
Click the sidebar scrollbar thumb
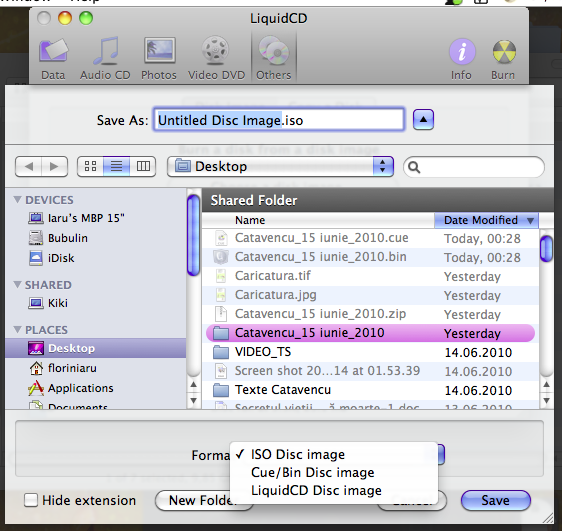pos(194,235)
